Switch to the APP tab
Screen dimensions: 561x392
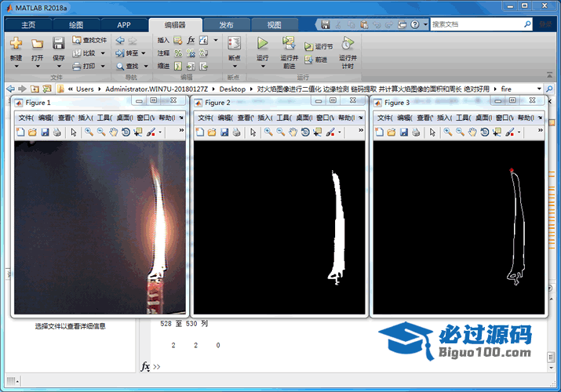(x=124, y=25)
